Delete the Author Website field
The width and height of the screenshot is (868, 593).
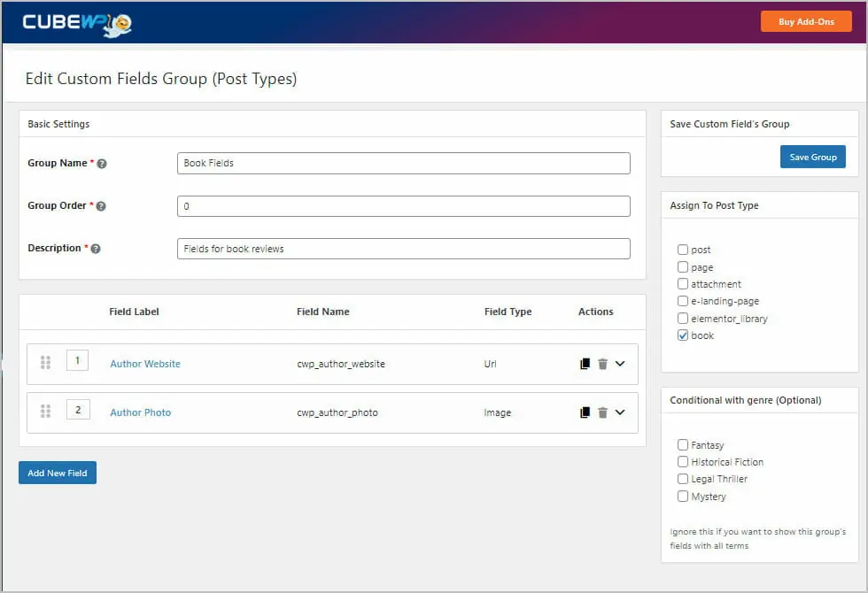point(603,363)
